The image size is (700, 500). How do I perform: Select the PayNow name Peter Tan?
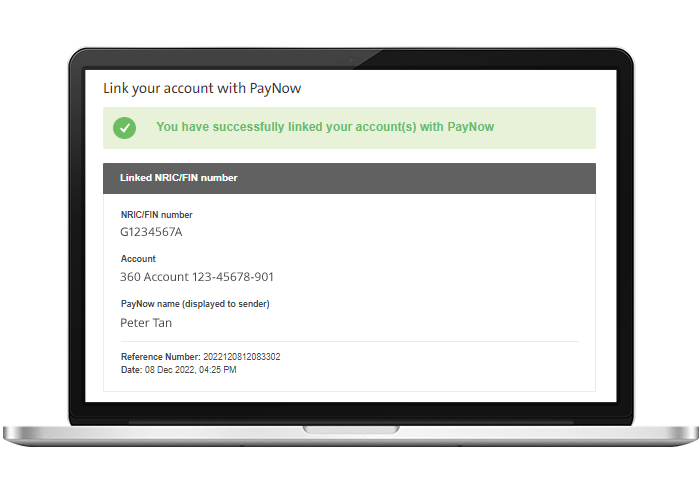pos(146,323)
